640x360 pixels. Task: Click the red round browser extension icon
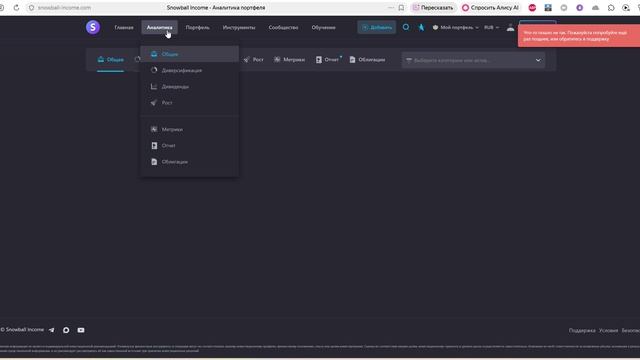coord(532,7)
